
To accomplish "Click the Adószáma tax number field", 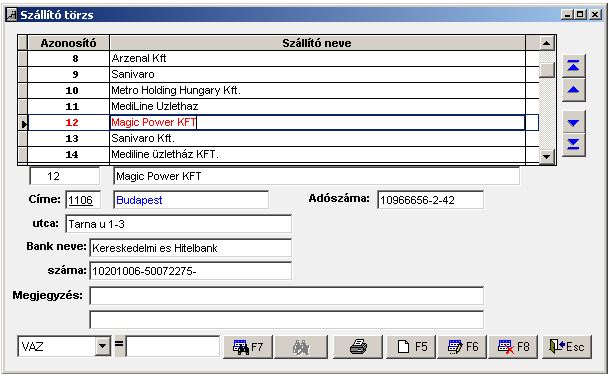I will coord(430,200).
